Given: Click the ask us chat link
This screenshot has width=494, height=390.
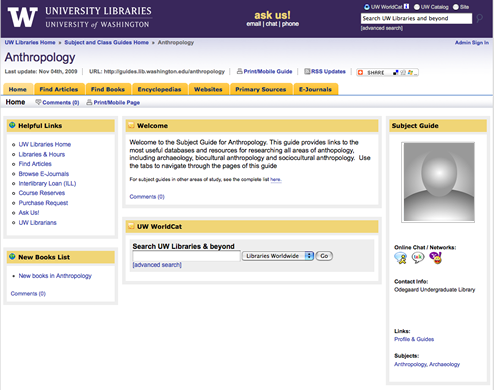Looking at the screenshot, I should tap(271, 24).
